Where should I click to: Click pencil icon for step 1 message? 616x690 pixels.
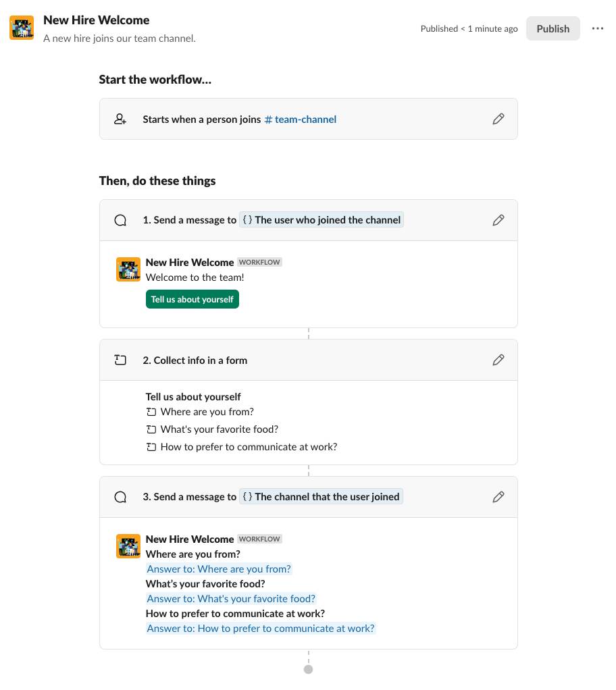click(x=498, y=220)
